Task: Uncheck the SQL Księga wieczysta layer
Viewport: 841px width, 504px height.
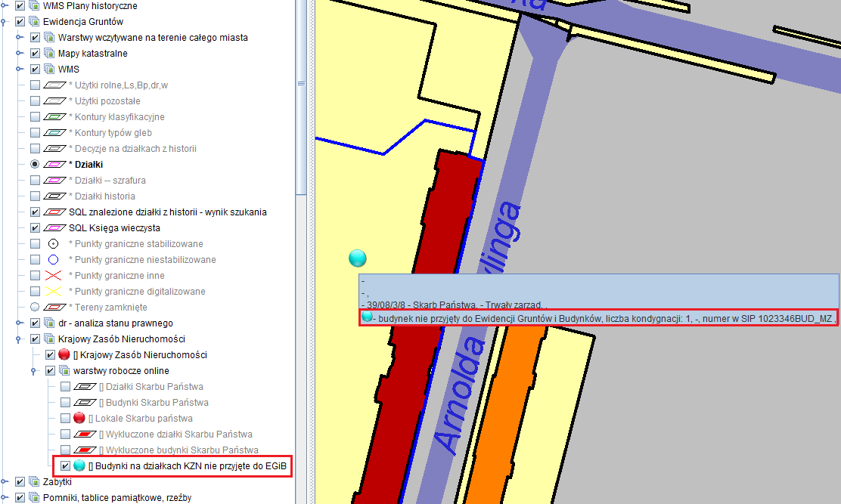Action: click(35, 228)
